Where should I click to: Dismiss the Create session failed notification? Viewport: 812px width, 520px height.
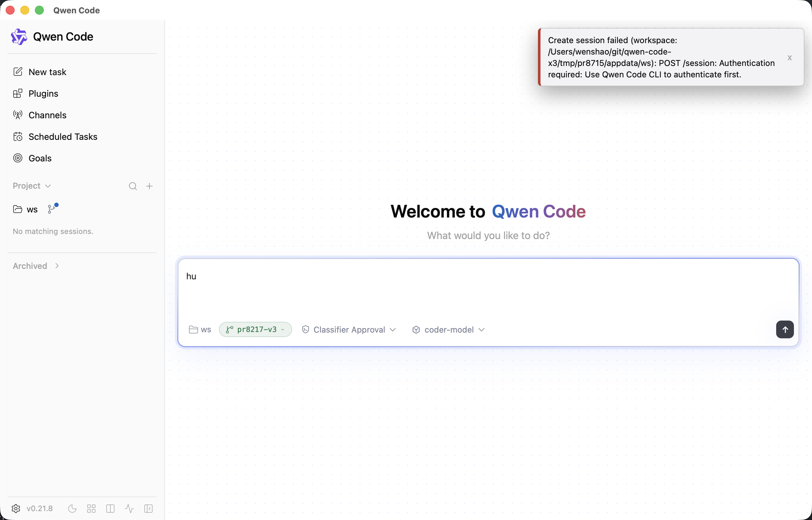[x=790, y=57]
